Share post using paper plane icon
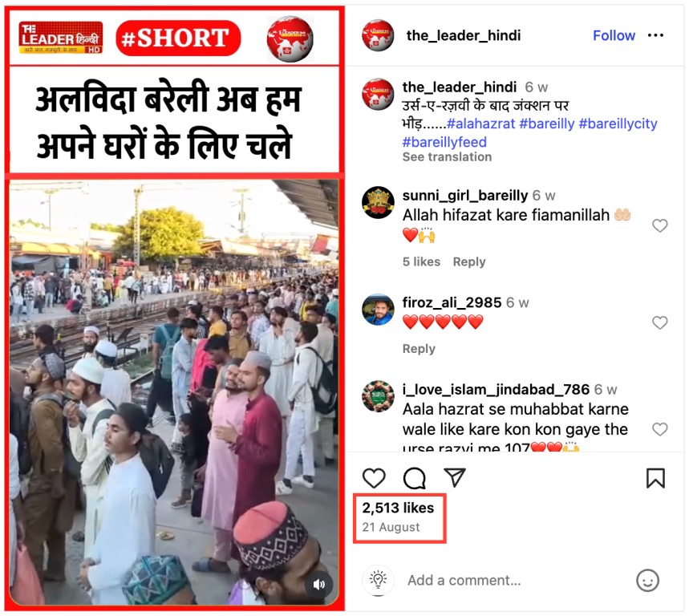Image resolution: width=689 pixels, height=616 pixels. point(454,477)
